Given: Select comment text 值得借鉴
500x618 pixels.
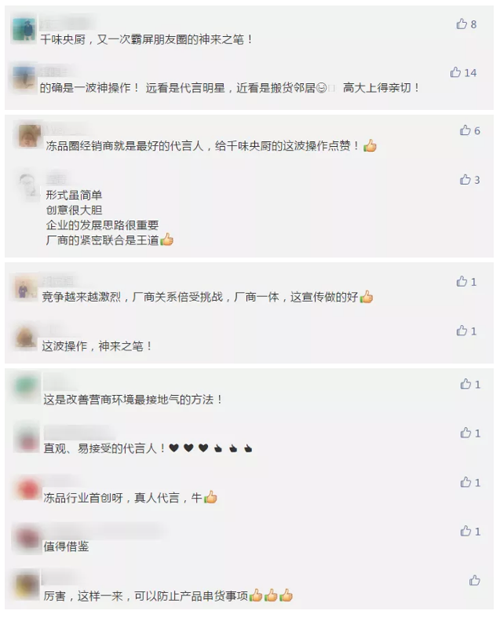Looking at the screenshot, I should coord(66,547).
